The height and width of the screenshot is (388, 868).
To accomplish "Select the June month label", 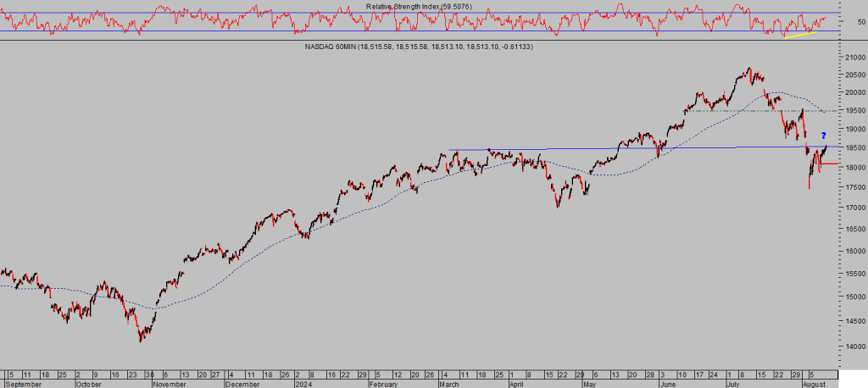I will 668,384.
